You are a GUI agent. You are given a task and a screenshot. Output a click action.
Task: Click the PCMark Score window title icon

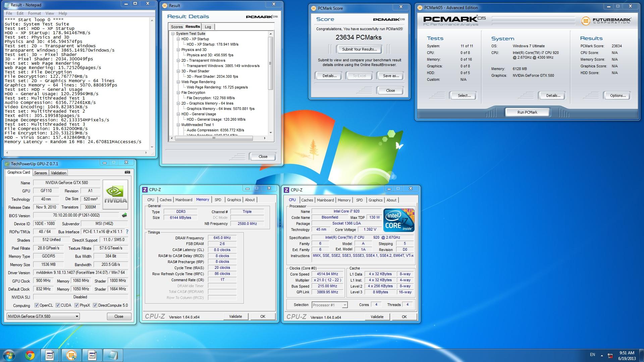[x=314, y=8]
